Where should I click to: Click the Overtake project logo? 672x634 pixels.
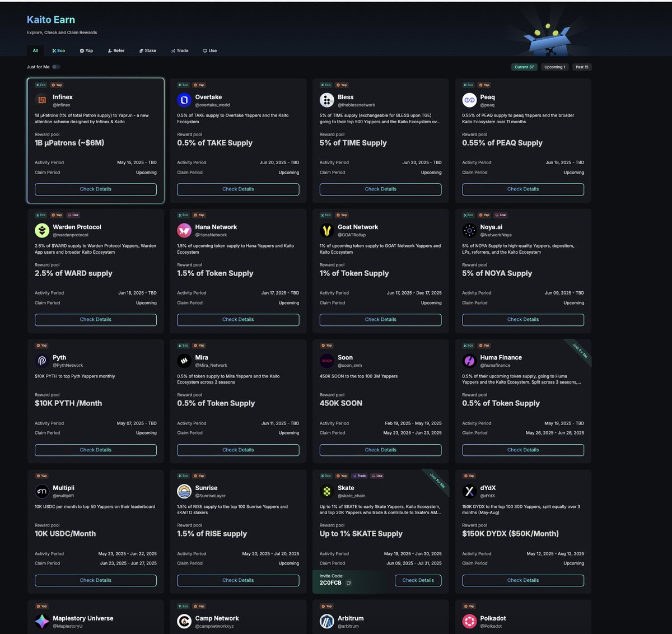point(184,100)
